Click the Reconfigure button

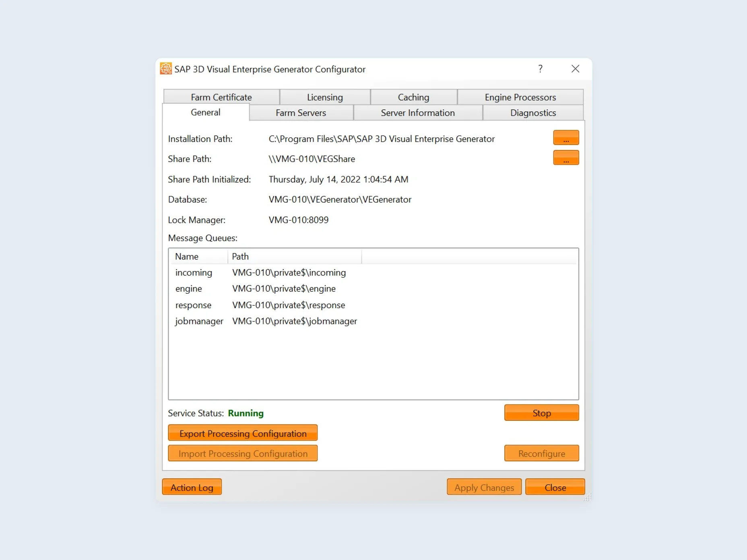pyautogui.click(x=541, y=453)
